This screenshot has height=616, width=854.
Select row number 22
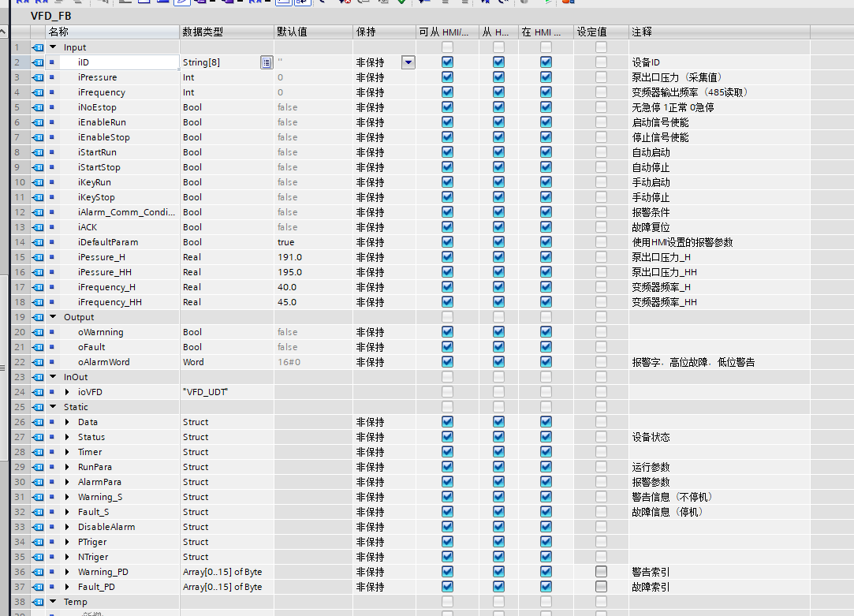[21, 362]
